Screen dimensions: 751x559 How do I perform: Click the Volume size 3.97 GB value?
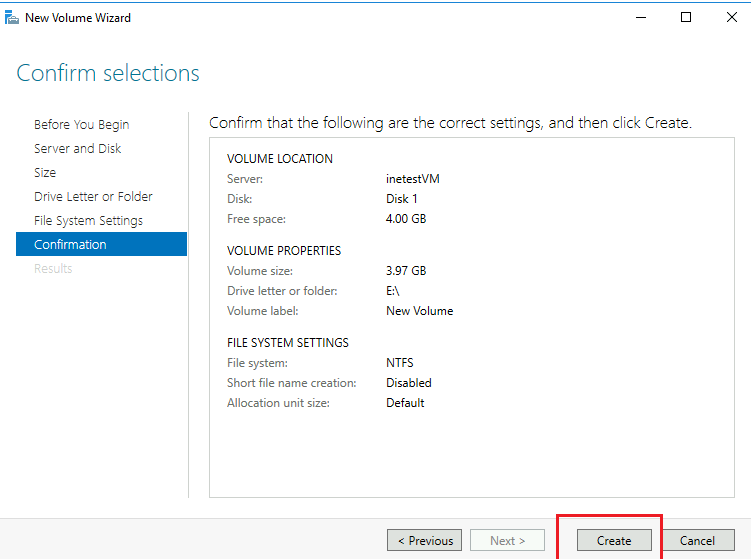click(x=406, y=271)
